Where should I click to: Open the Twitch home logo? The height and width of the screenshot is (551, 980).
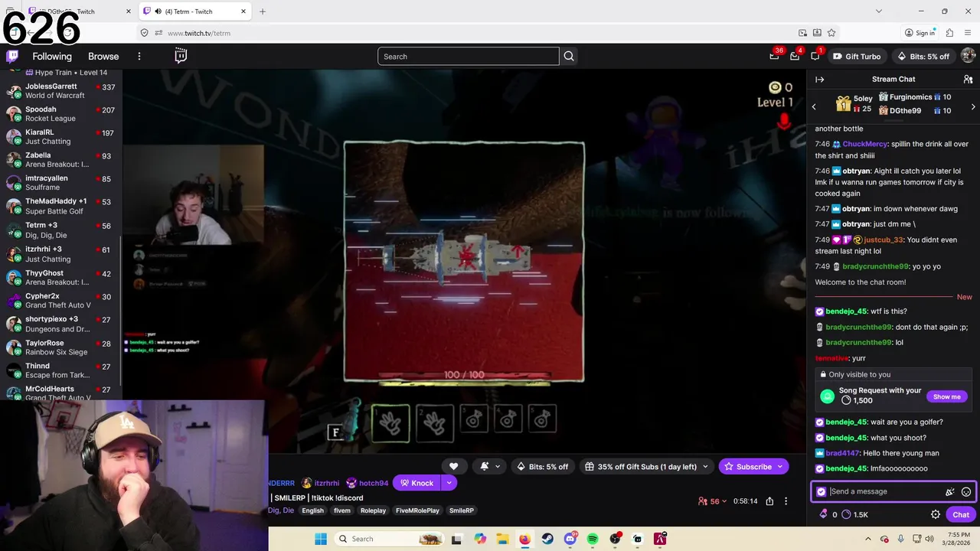pos(12,56)
